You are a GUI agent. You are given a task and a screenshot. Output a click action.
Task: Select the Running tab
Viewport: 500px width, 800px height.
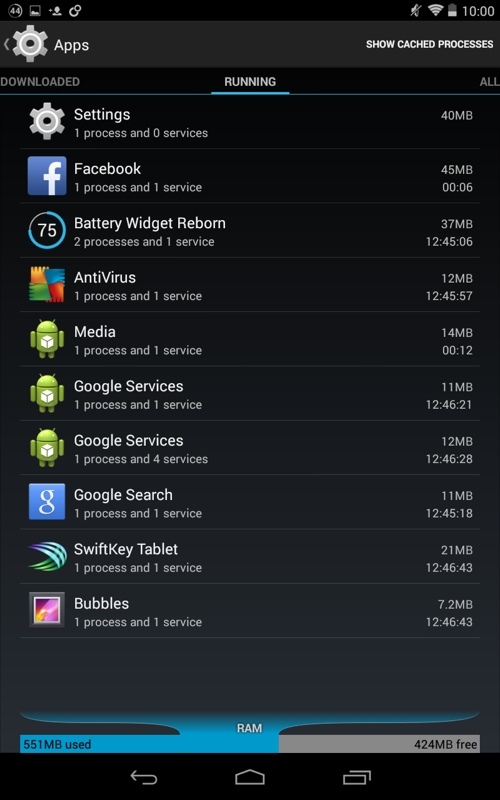[x=250, y=82]
